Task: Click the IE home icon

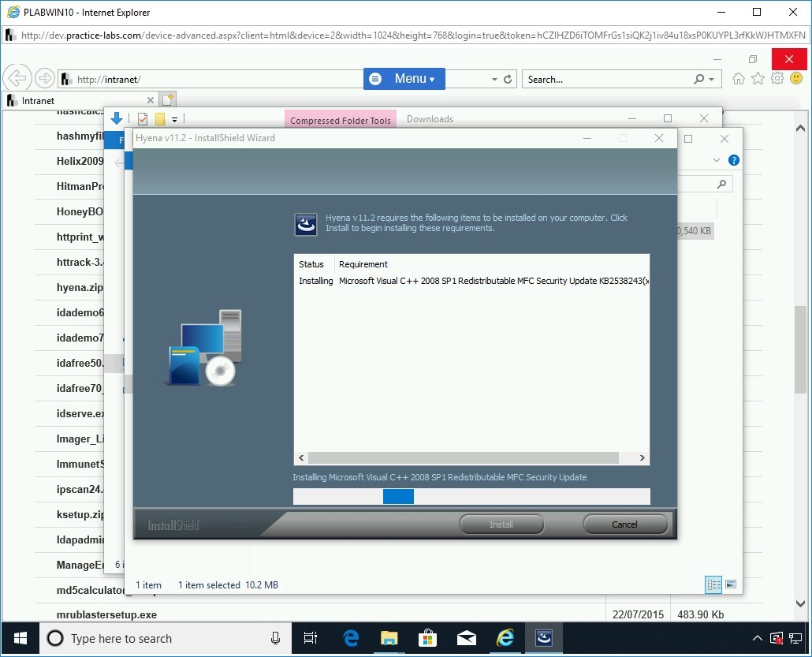Action: (x=738, y=79)
